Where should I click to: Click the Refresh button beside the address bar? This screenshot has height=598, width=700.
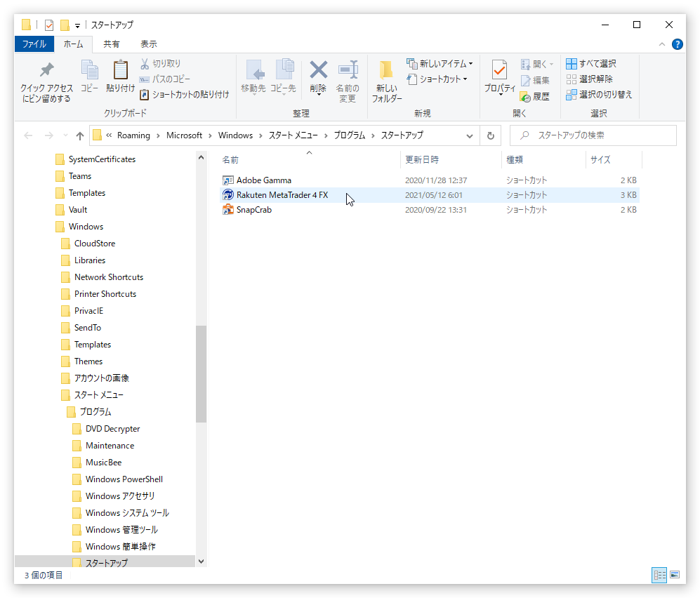click(491, 135)
